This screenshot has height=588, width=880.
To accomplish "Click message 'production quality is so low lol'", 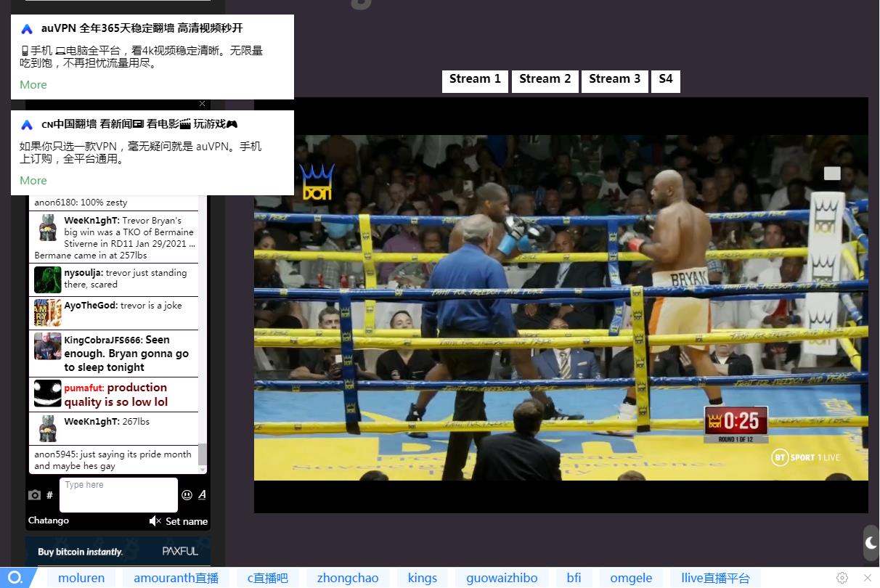I will point(116,395).
